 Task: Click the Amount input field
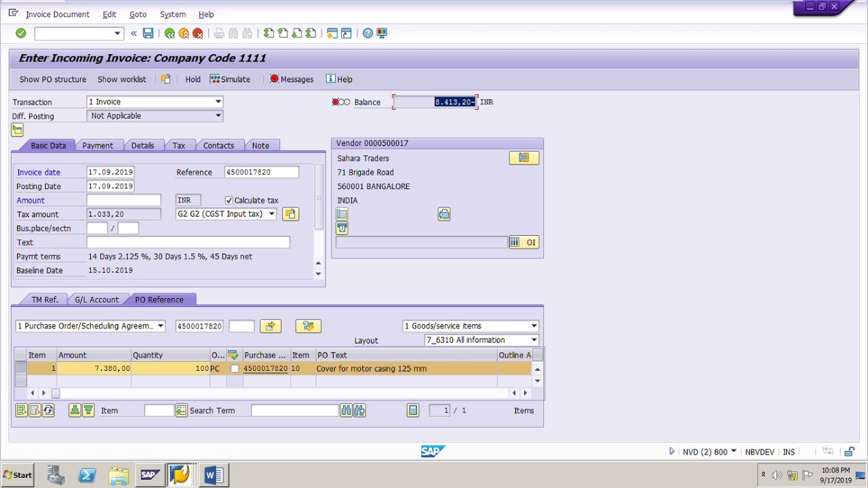[x=123, y=201]
